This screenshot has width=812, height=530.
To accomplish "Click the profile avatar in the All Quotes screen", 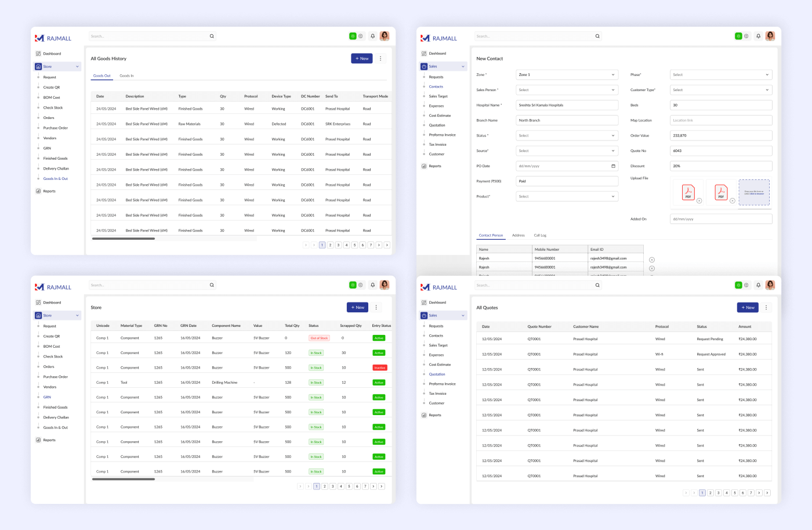I will (x=770, y=285).
